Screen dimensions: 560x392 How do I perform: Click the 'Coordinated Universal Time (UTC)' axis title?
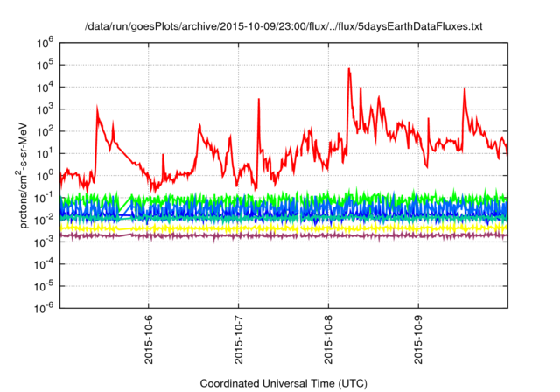tap(283, 383)
